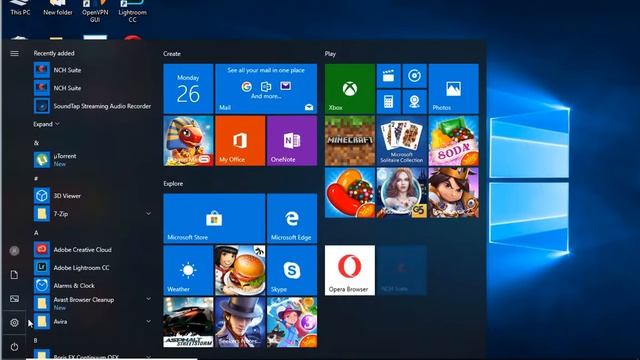Select New folder desktop icon
Viewport: 640px width, 360px height.
[x=58, y=8]
